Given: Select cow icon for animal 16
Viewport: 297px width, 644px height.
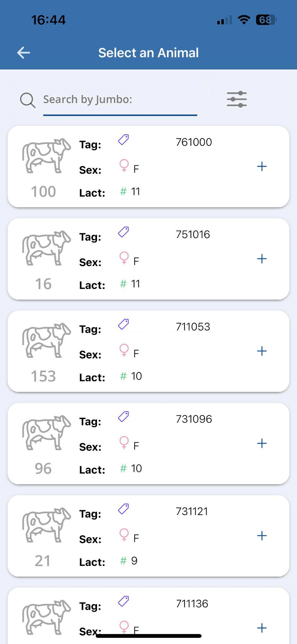Looking at the screenshot, I should (46, 248).
